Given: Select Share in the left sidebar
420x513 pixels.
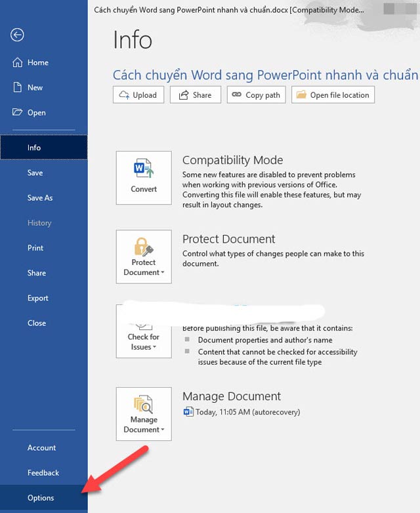Looking at the screenshot, I should [x=44, y=273].
